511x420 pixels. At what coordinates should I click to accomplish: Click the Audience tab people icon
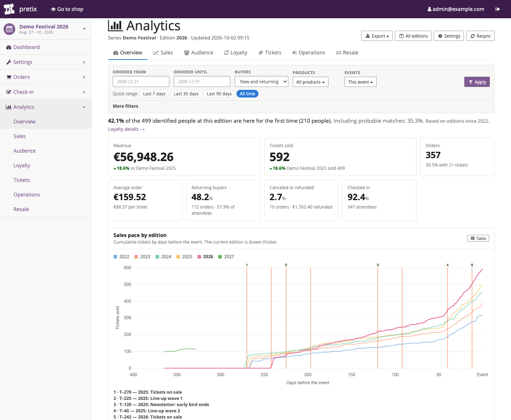coord(187,53)
